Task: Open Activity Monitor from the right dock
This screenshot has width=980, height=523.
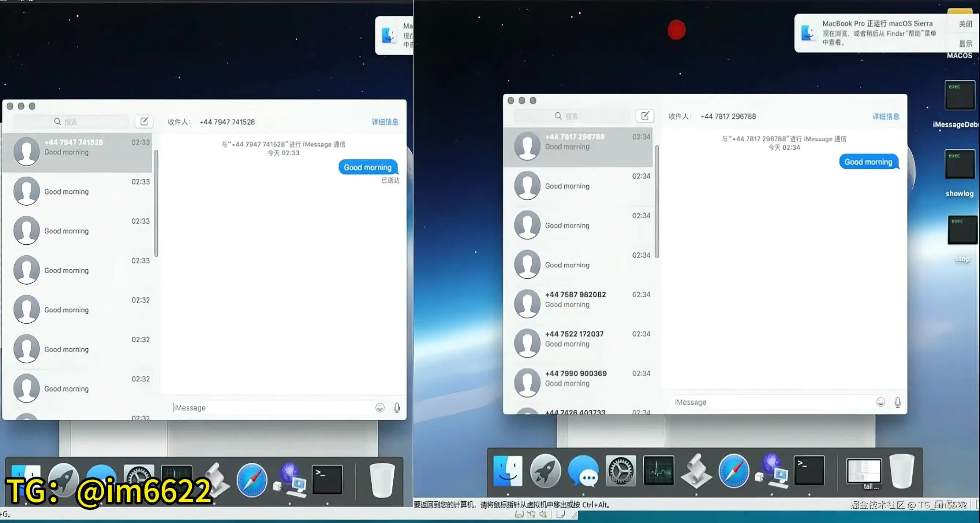Action: 659,471
